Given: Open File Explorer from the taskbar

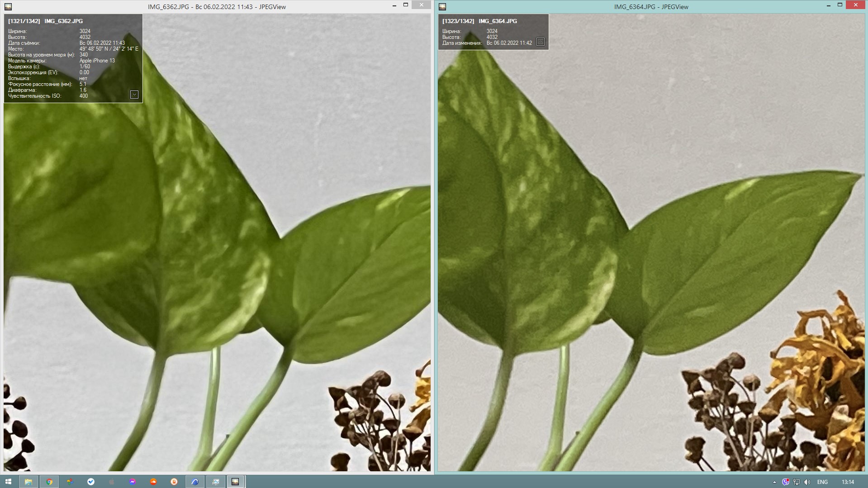Looking at the screenshot, I should coord(28,482).
